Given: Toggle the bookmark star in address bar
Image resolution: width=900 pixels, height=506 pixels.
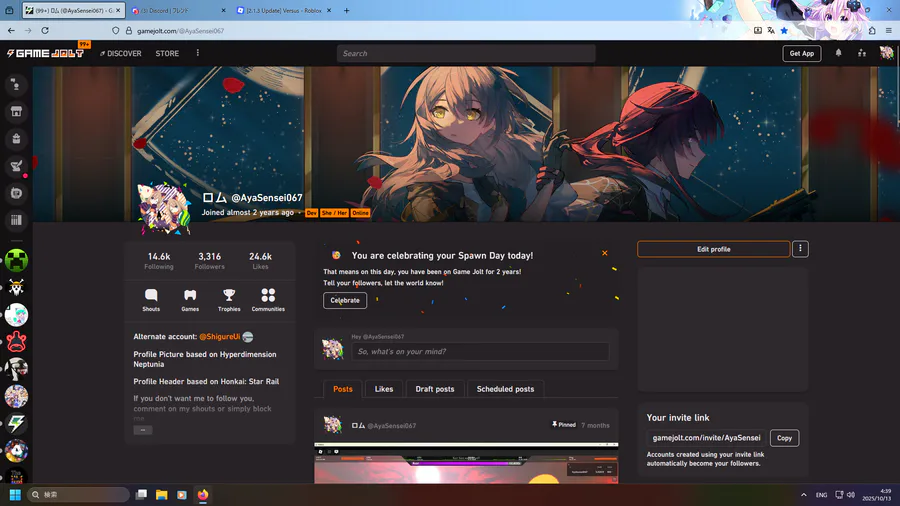Looking at the screenshot, I should tap(784, 30).
